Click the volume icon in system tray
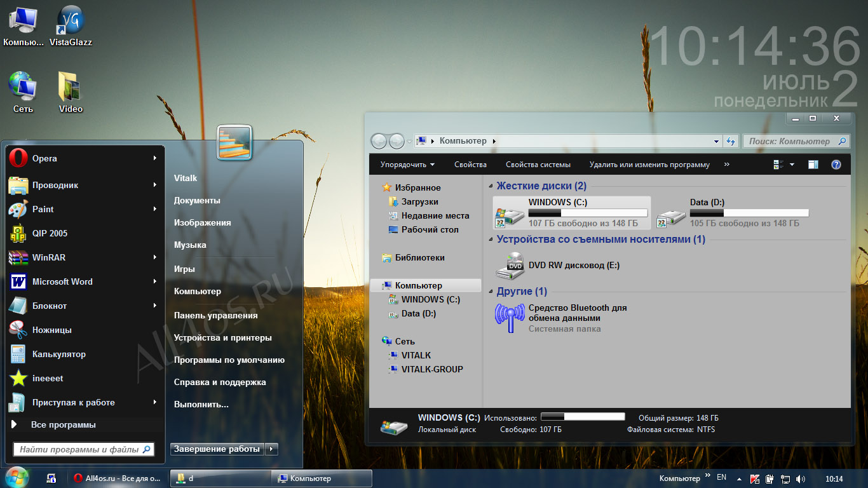This screenshot has height=488, width=868. coord(801,478)
